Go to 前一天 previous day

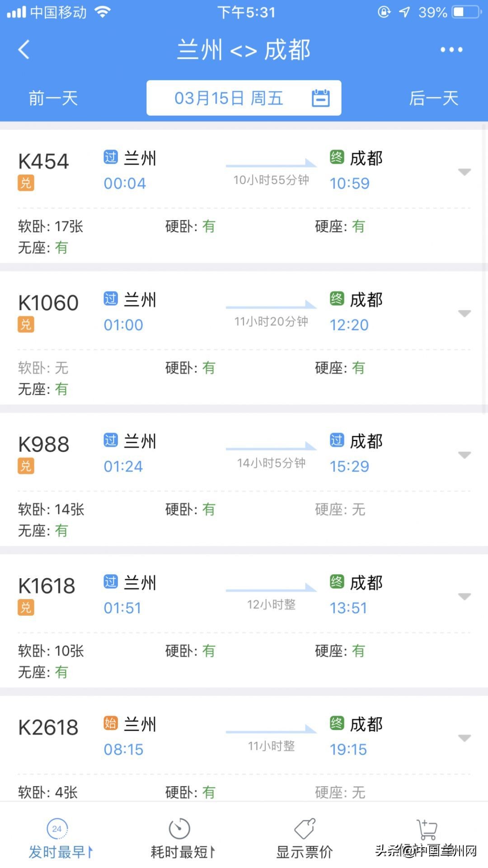pos(53,98)
